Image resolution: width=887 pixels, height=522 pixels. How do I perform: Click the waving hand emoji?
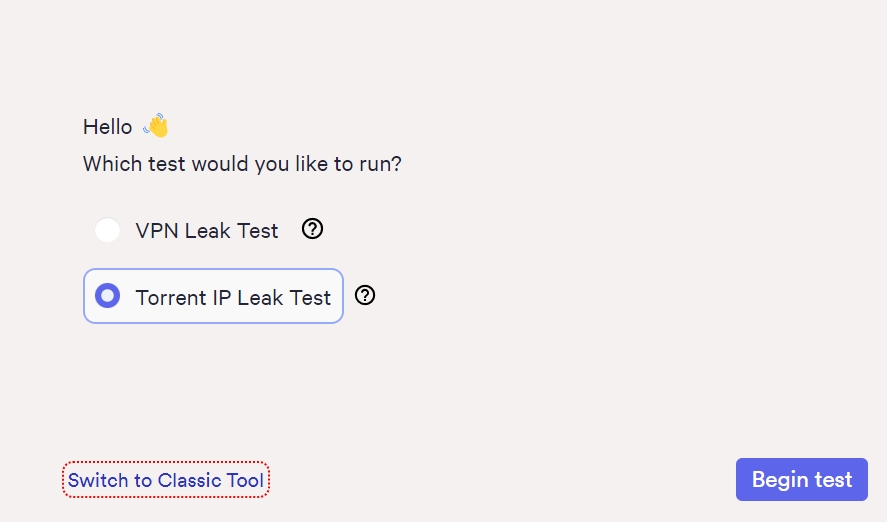coord(156,126)
